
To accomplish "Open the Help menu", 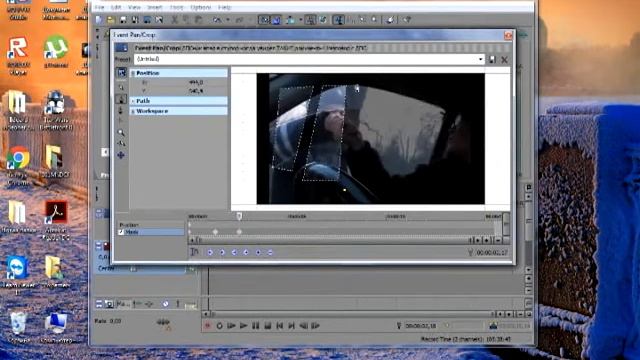I will tap(224, 7).
